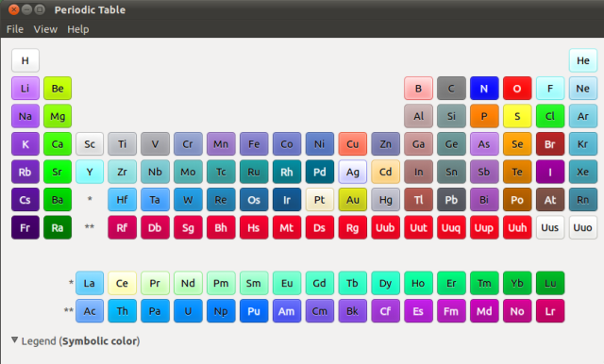This screenshot has height=364, width=604.
Task: Open the View menu
Action: coord(45,29)
